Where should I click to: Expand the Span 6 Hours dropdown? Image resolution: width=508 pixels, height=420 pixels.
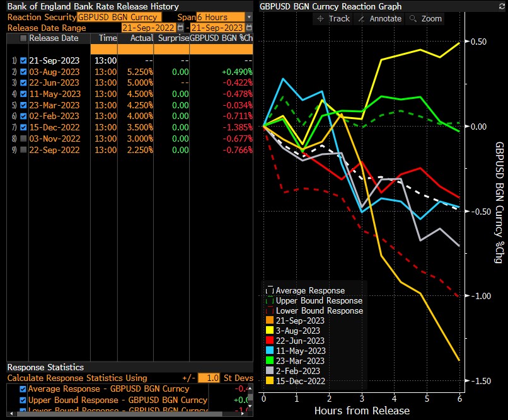pos(249,17)
